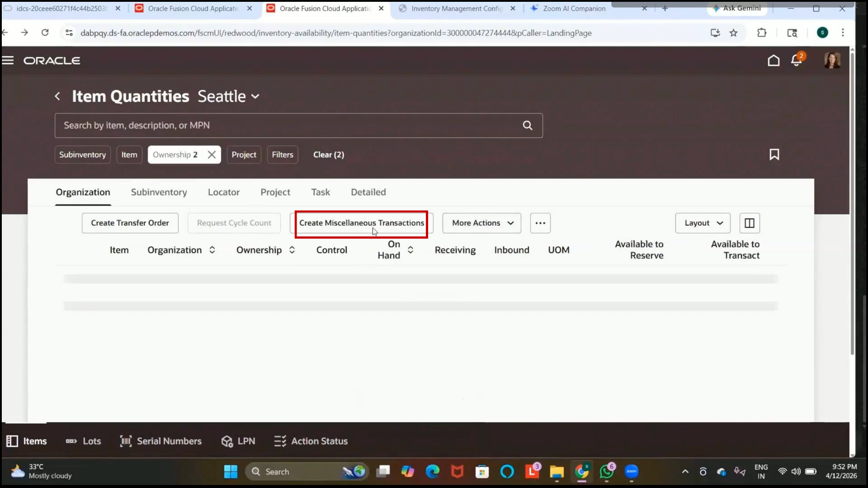868x488 pixels.
Task: Click the Available to Reserve column header
Action: (x=639, y=250)
